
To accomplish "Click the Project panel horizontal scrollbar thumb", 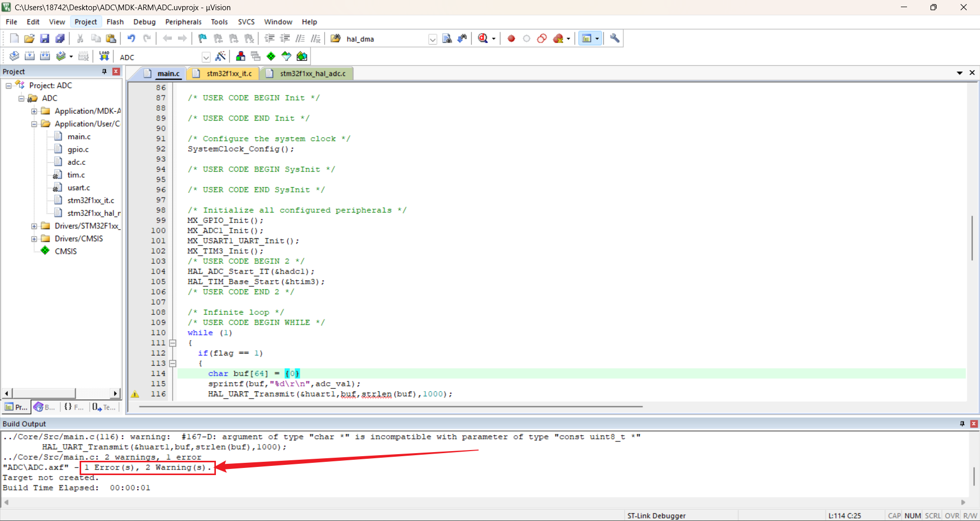I will click(x=44, y=393).
